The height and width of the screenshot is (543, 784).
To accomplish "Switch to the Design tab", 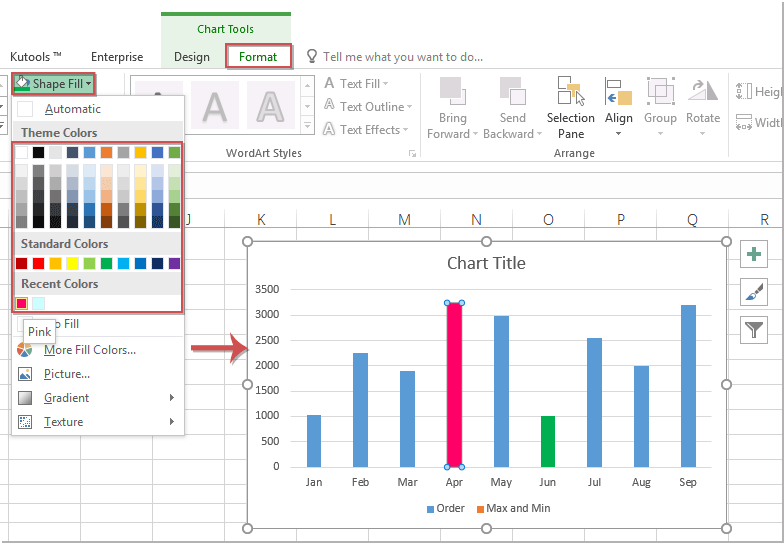I will click(x=192, y=57).
